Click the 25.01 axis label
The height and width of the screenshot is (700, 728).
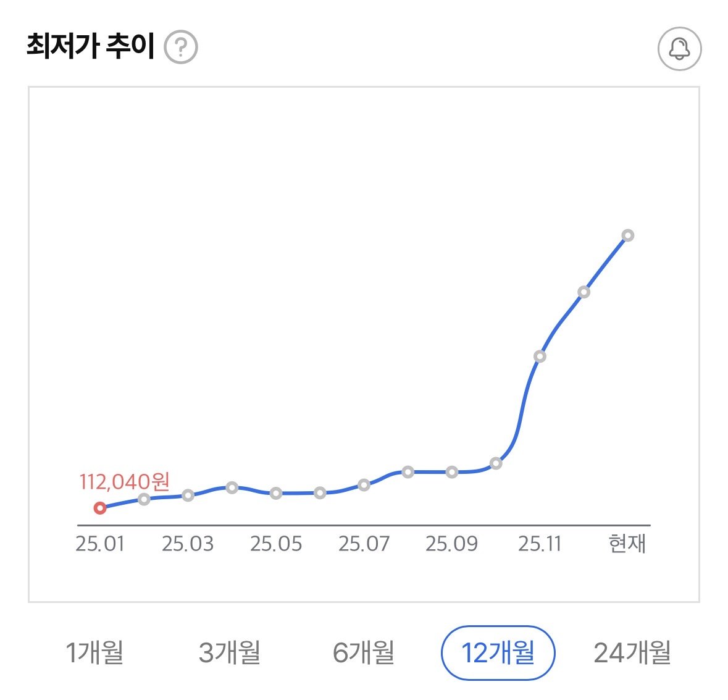click(x=100, y=544)
